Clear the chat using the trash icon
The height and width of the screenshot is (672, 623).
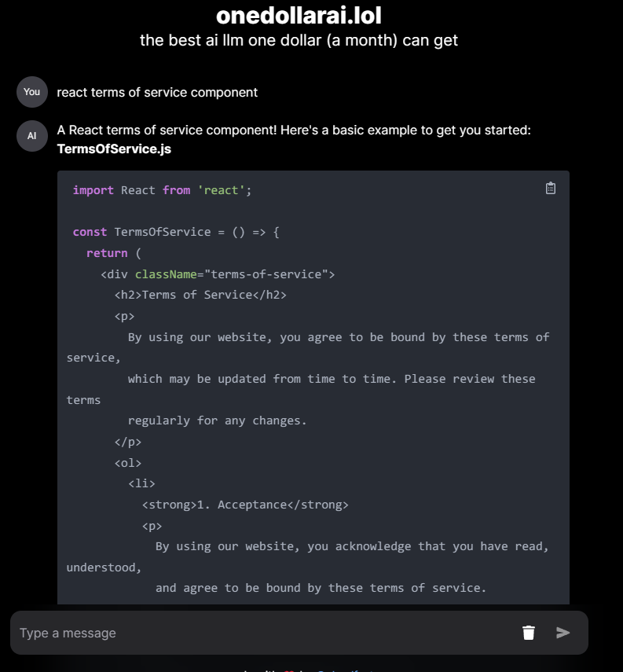[x=529, y=633]
